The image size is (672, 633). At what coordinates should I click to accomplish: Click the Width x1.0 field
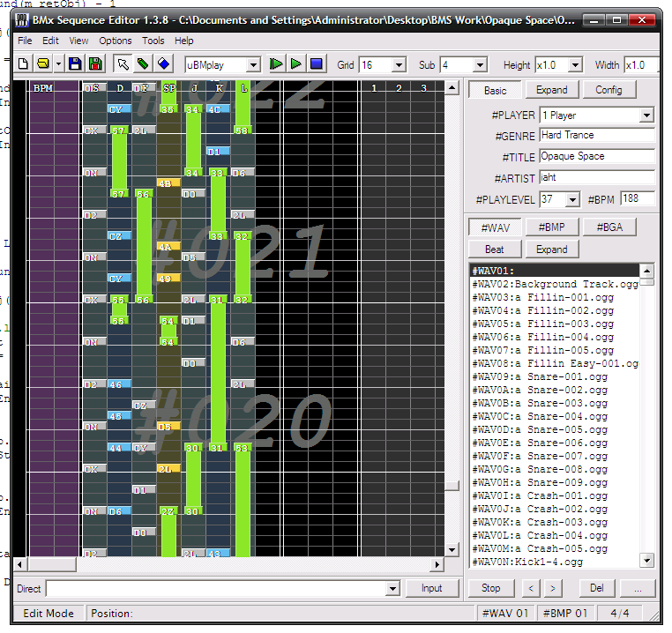pos(641,65)
